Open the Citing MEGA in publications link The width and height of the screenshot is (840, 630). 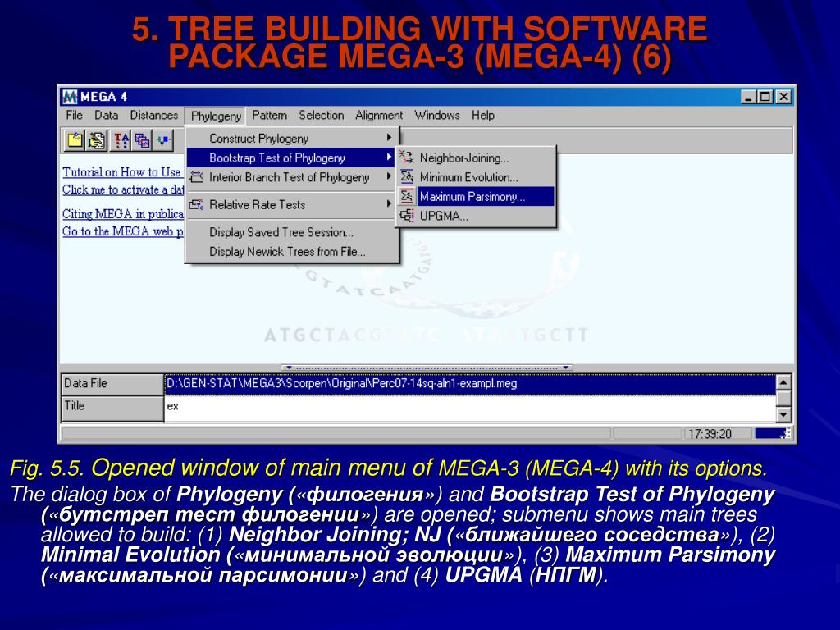pyautogui.click(x=123, y=214)
